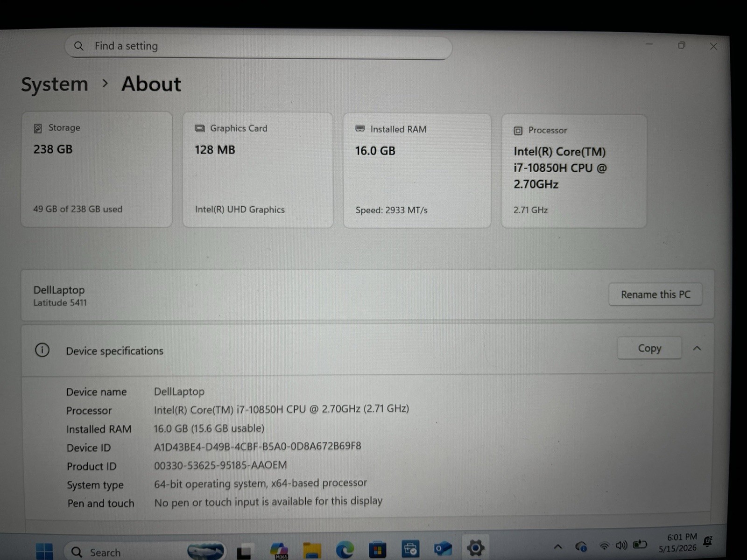The image size is (747, 560).
Task: Restore down the Settings window
Action: (x=682, y=45)
